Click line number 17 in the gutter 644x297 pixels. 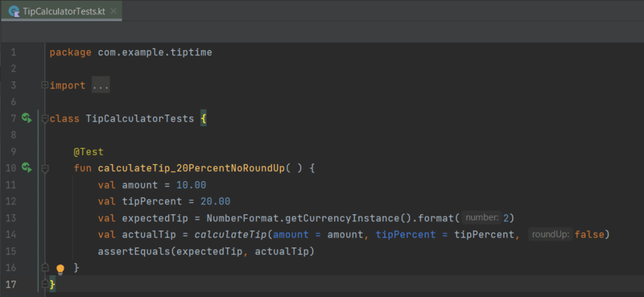tap(11, 284)
